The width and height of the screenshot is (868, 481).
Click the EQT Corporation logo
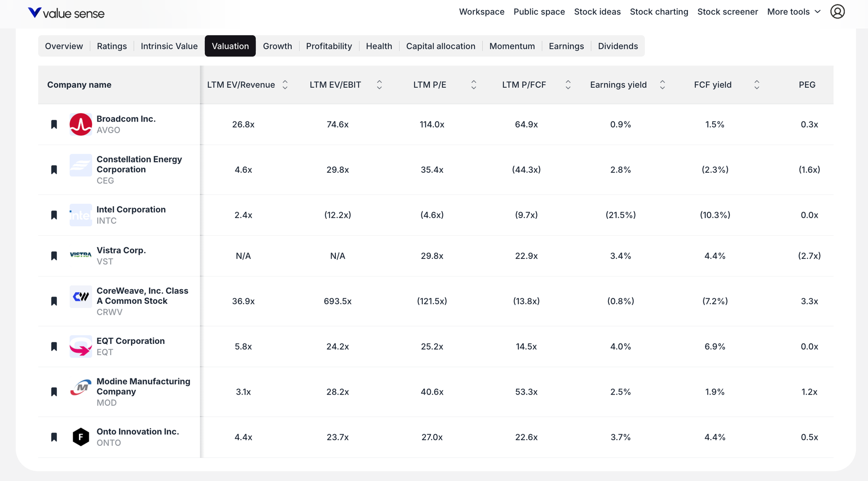click(81, 346)
